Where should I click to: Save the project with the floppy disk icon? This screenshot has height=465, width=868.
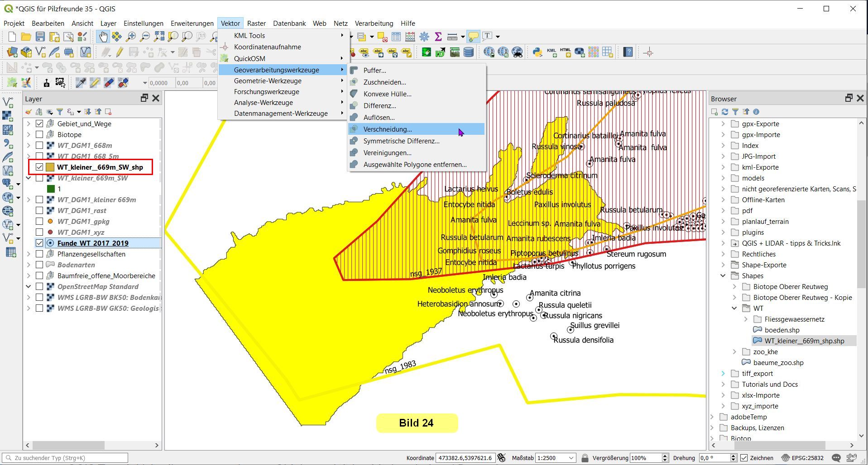(x=40, y=37)
